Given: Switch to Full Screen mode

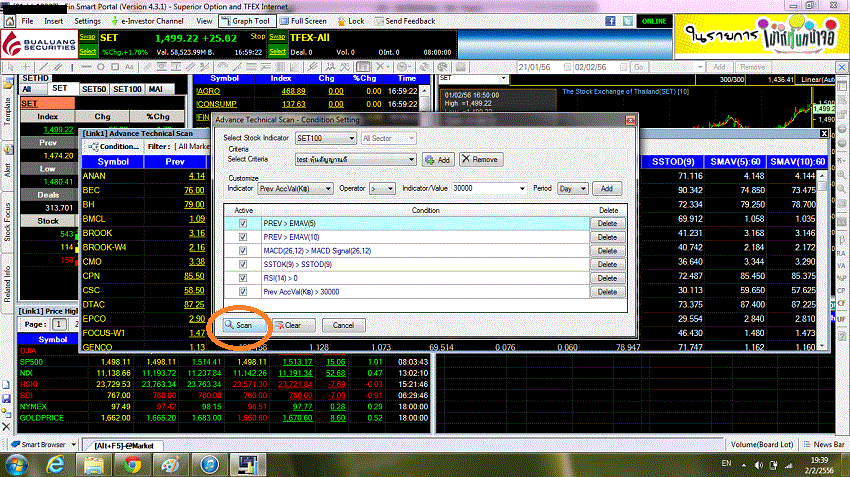Looking at the screenshot, I should click(304, 21).
